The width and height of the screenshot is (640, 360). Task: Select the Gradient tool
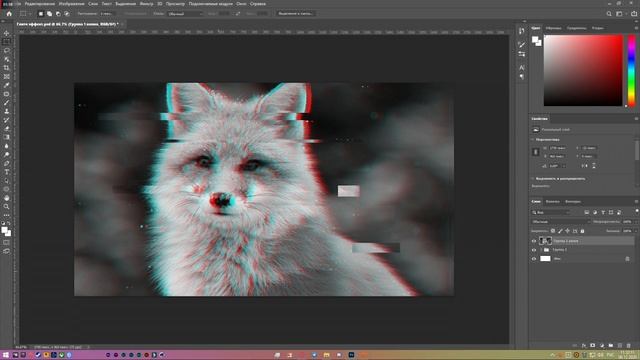(7, 137)
